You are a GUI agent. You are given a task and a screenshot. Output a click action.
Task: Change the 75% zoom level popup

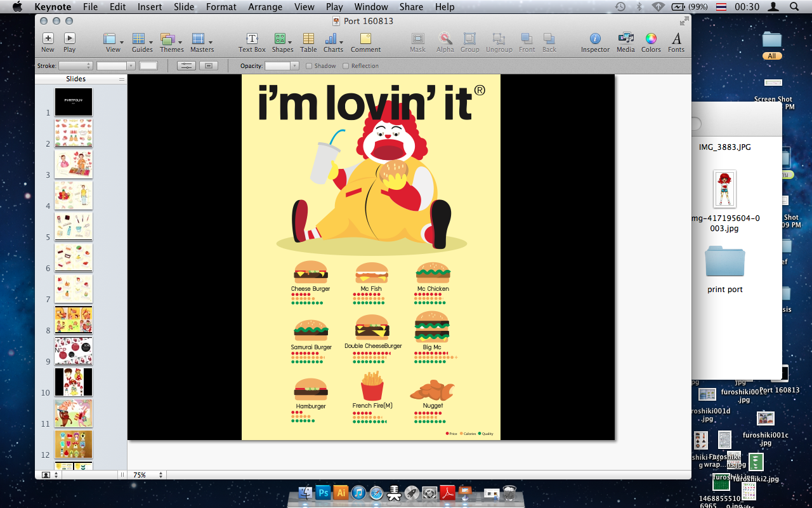tap(147, 475)
